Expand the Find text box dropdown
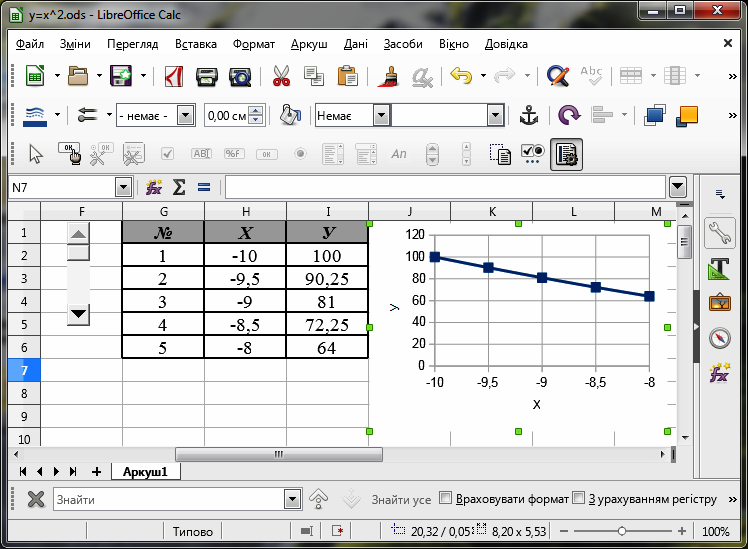 coord(292,499)
